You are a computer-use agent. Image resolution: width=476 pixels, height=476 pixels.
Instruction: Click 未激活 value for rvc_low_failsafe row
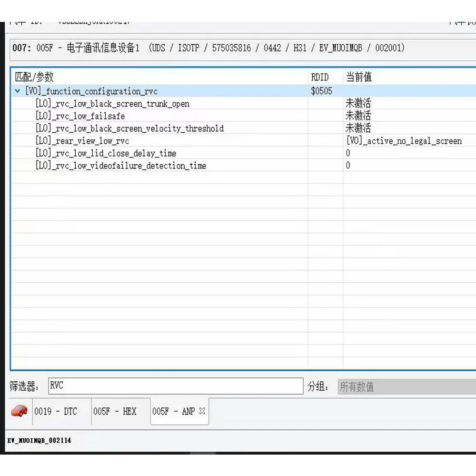tap(358, 116)
